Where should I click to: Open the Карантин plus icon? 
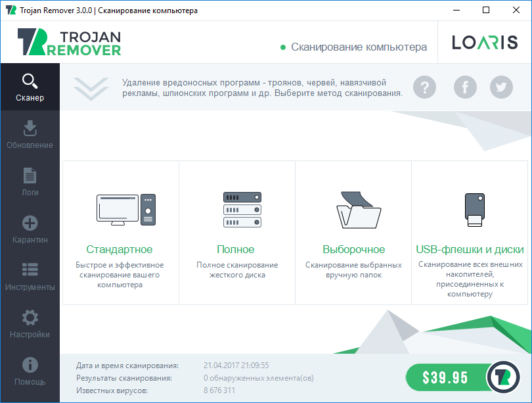click(x=30, y=223)
